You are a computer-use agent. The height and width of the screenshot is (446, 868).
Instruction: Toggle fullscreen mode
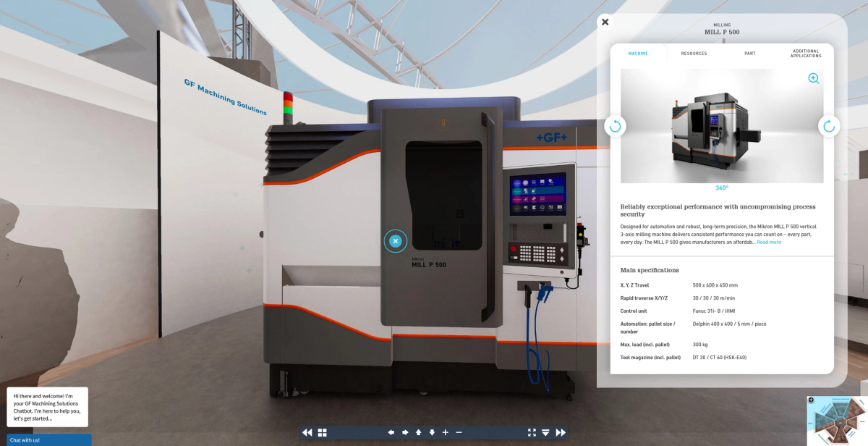(x=532, y=432)
